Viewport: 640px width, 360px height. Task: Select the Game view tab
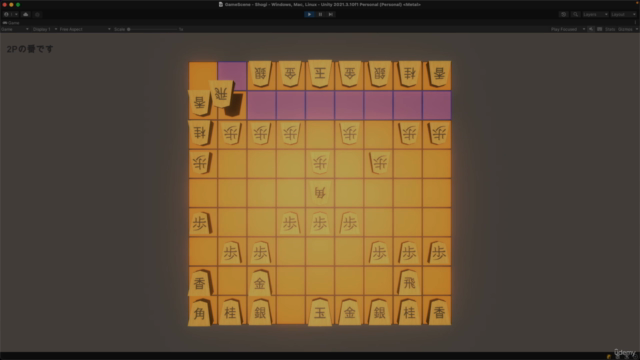[11, 23]
